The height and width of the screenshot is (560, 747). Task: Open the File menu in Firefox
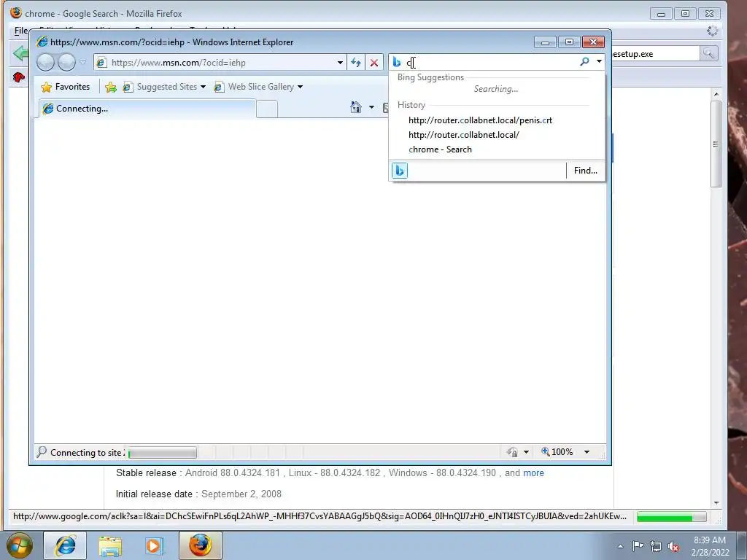pos(21,31)
